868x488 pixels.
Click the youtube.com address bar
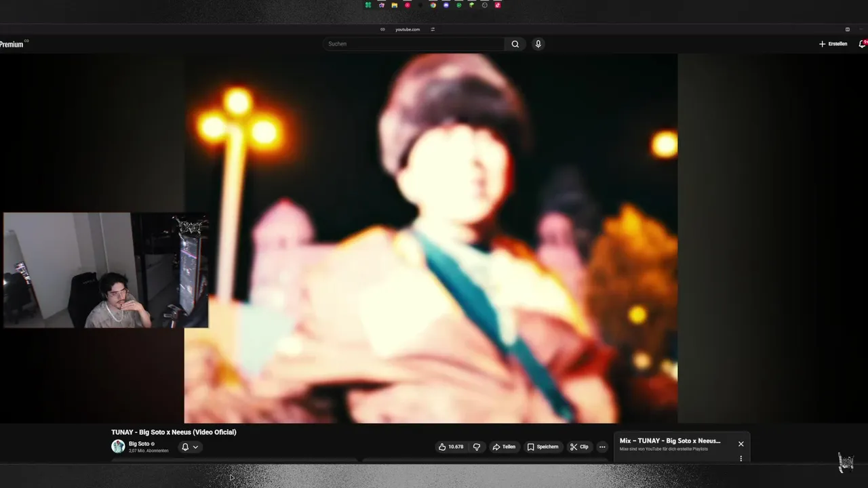[x=408, y=29]
